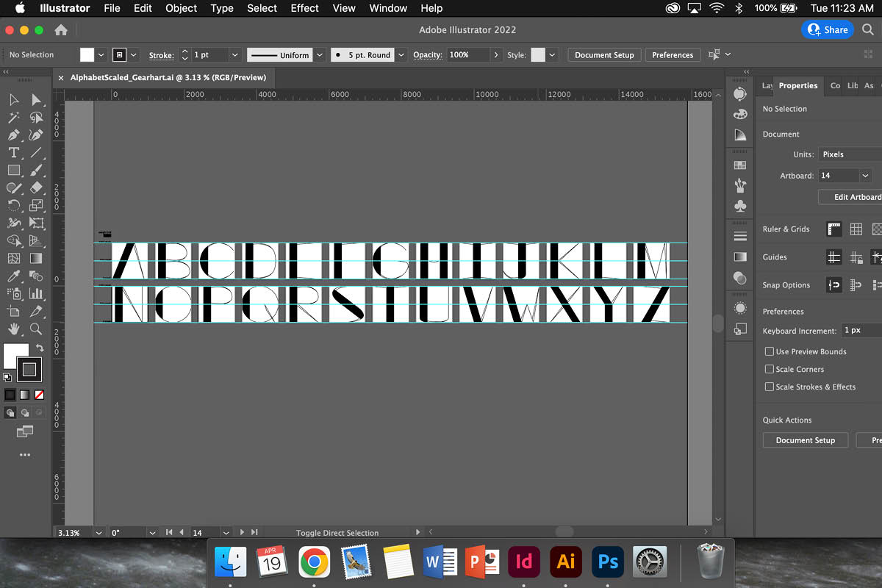Select the Zoom tool
The width and height of the screenshot is (882, 588).
[x=36, y=329]
